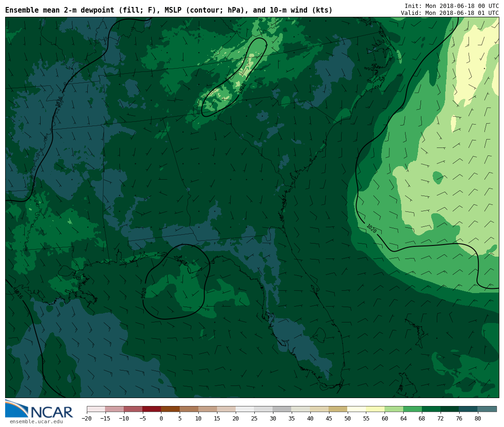The image size is (504, 427).
Task: Click the 1020 contour label over the Atlantic
Action: (x=371, y=229)
